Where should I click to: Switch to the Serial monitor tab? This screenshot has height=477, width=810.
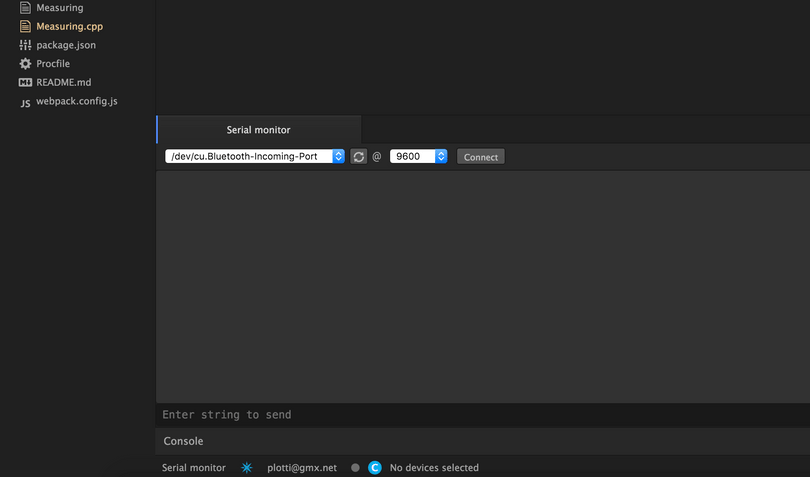pyautogui.click(x=259, y=130)
